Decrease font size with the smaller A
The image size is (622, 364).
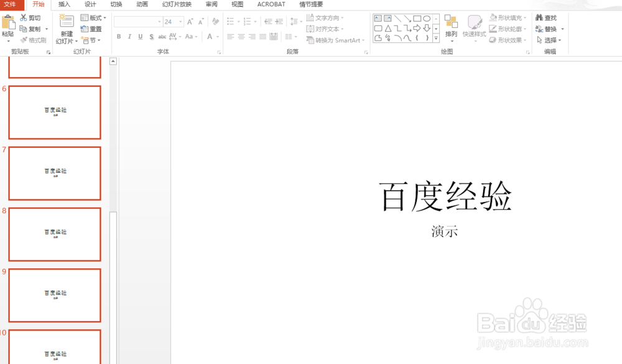click(201, 22)
